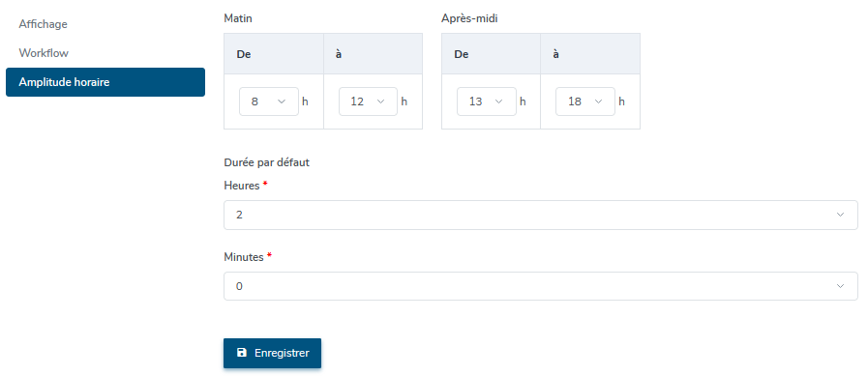Viewport: 868px width, 376px height.
Task: Open the Après-midi end hour dropdown showing 18
Action: 585,101
